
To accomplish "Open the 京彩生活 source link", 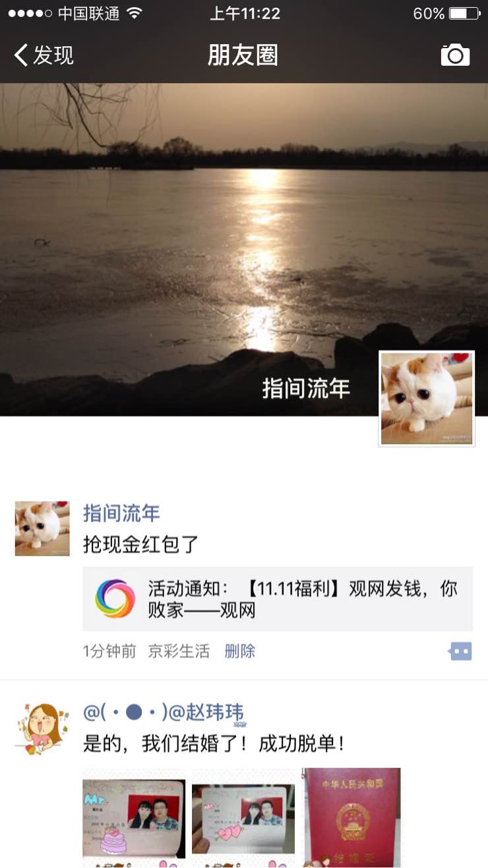I will click(179, 652).
